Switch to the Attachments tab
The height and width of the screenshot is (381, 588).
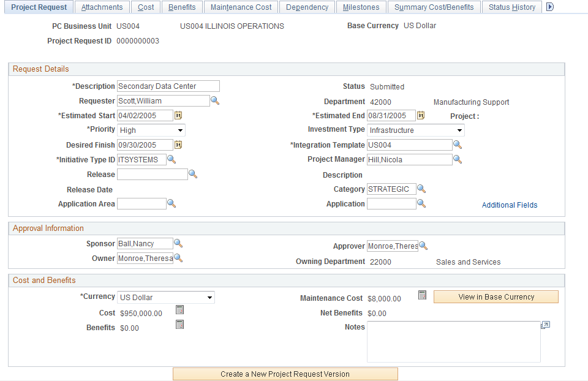click(x=102, y=7)
